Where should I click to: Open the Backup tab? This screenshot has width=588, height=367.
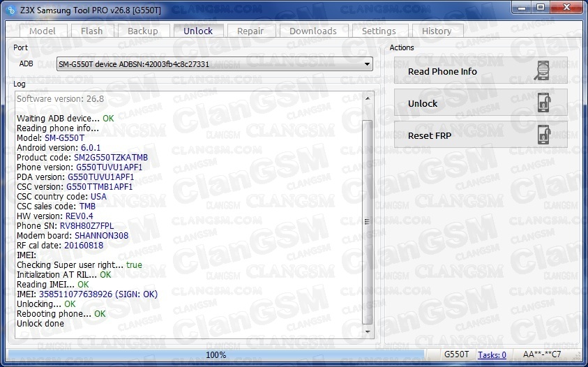coord(143,31)
